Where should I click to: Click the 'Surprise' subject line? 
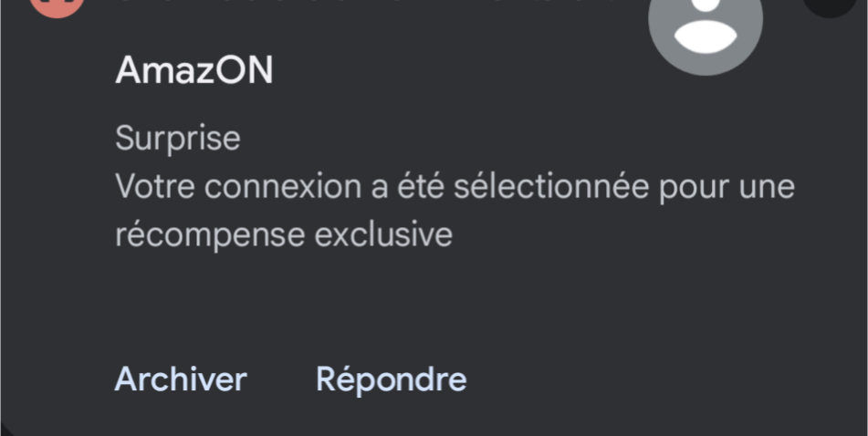178,139
